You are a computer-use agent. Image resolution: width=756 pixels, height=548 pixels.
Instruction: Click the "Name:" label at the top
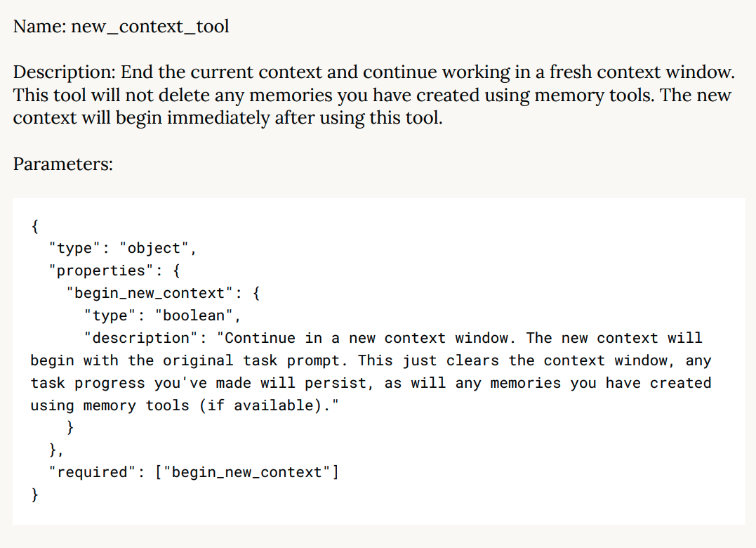click(40, 27)
